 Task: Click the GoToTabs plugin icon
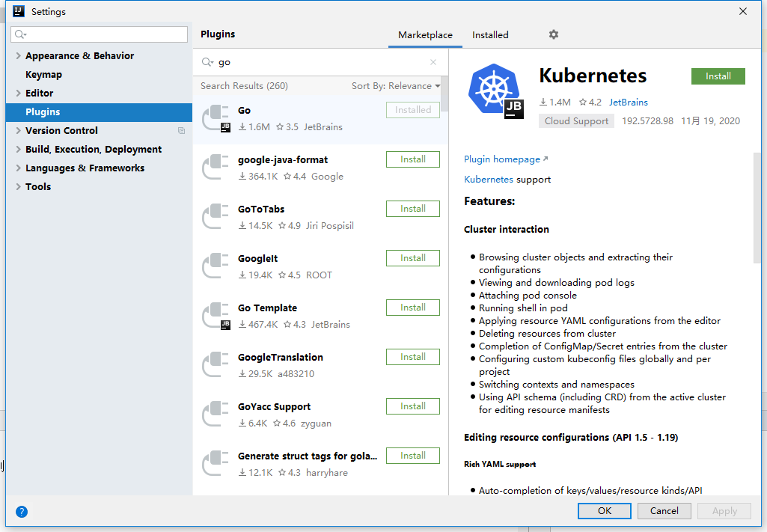(x=216, y=216)
